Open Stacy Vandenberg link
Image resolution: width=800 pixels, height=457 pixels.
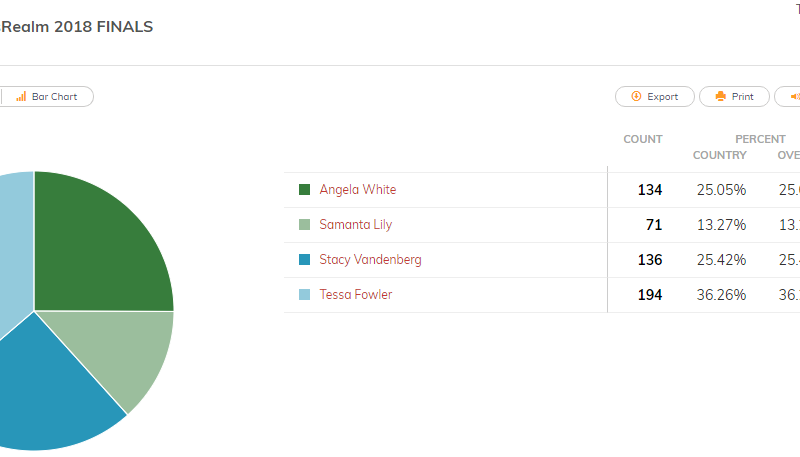coord(370,260)
